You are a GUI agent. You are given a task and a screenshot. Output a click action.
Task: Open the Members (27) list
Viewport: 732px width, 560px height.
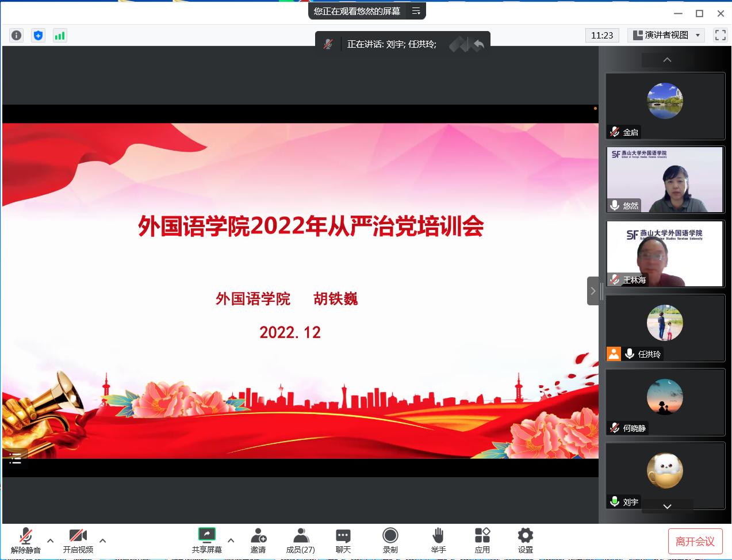point(301,540)
